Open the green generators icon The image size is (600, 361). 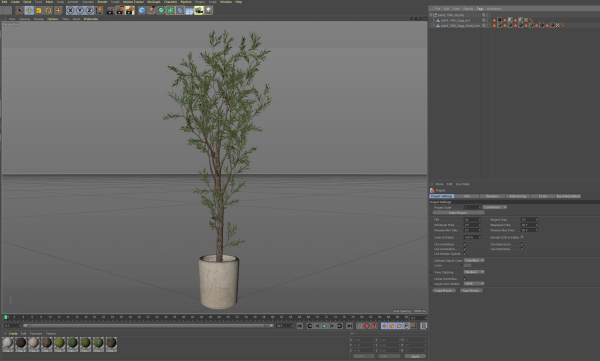point(161,10)
